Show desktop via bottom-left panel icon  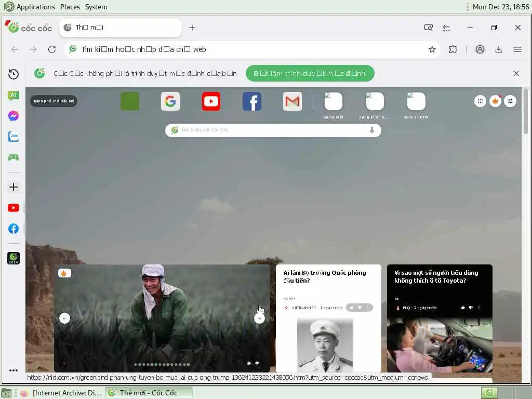pos(6,393)
